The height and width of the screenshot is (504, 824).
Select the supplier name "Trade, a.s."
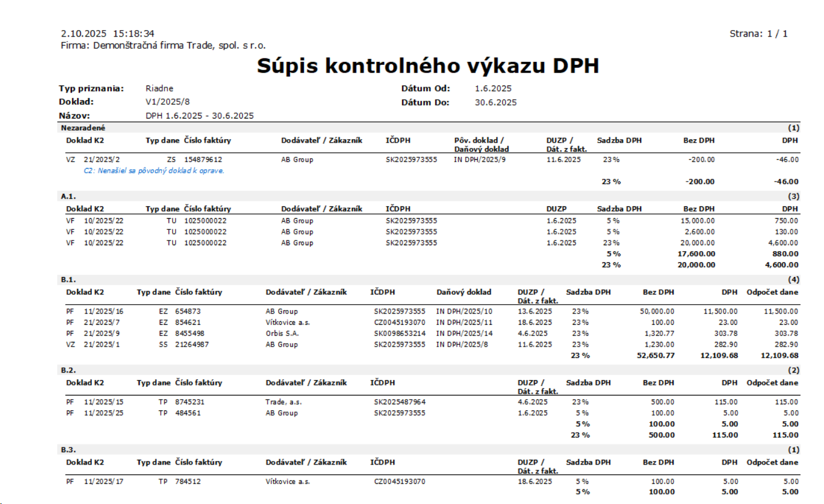(284, 402)
